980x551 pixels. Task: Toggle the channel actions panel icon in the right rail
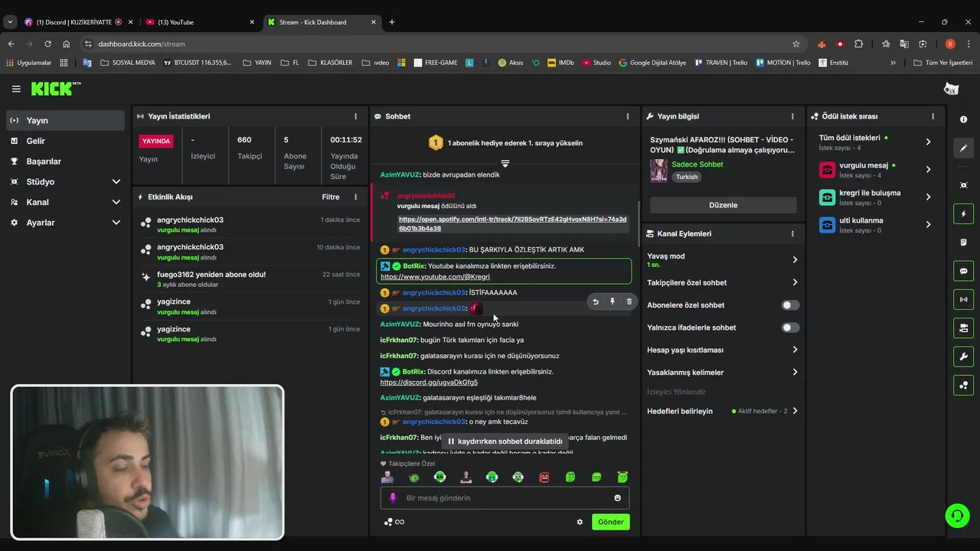click(x=963, y=328)
